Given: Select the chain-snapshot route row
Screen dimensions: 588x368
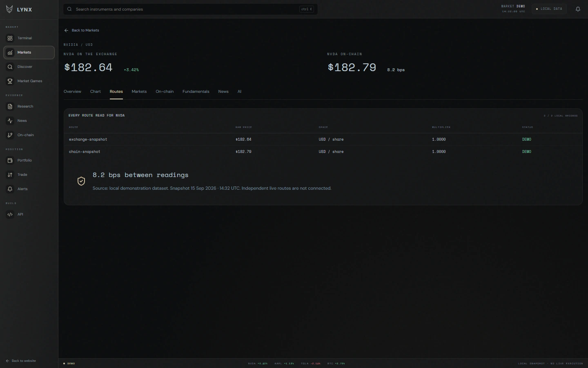Looking at the screenshot, I should [323, 152].
